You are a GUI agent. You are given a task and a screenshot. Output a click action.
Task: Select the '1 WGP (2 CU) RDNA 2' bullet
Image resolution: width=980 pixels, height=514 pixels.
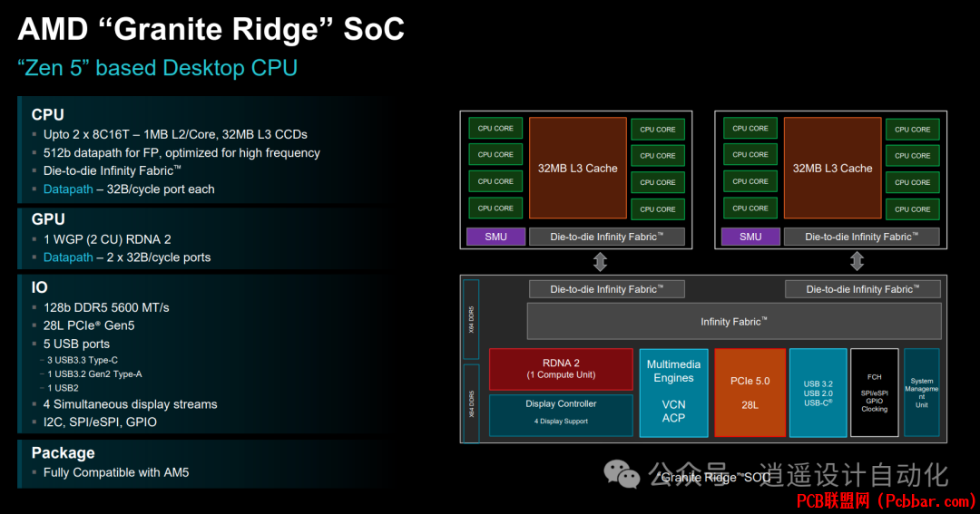click(107, 239)
